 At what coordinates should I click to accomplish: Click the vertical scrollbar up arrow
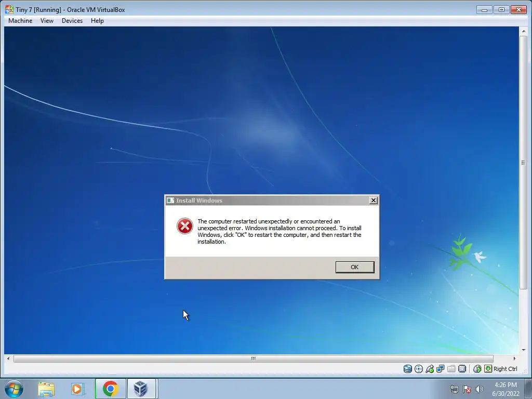(x=524, y=31)
